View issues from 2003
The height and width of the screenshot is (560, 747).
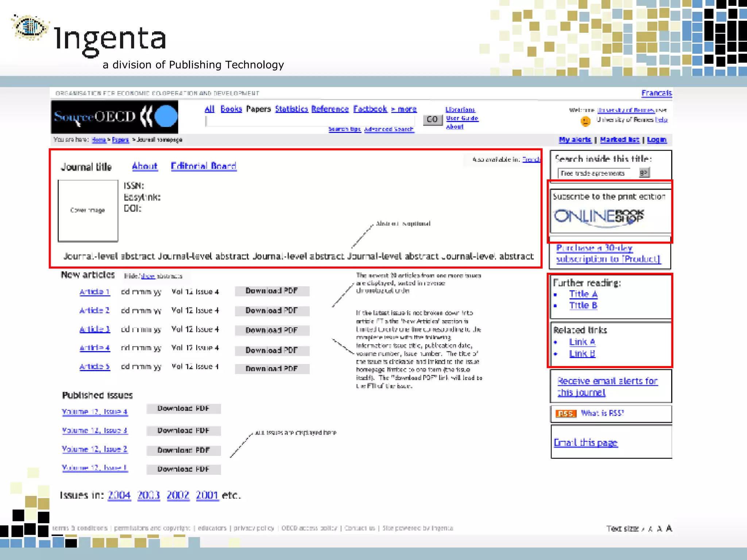[x=148, y=495]
